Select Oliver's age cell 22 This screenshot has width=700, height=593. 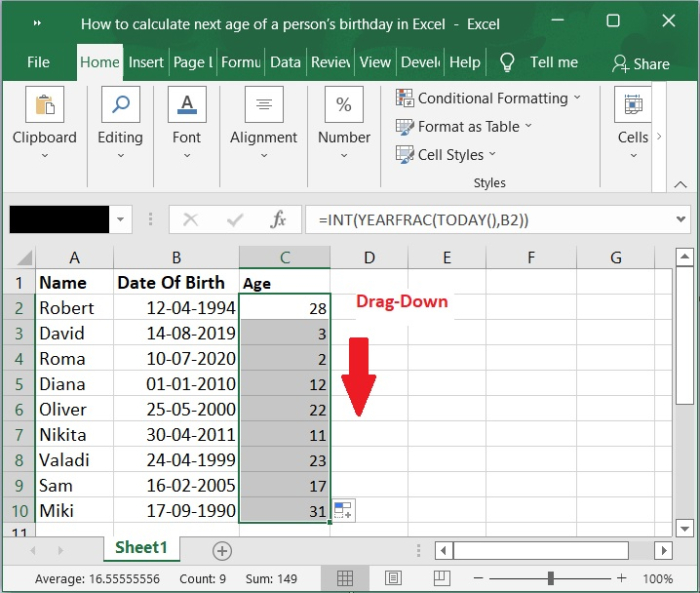(x=285, y=409)
